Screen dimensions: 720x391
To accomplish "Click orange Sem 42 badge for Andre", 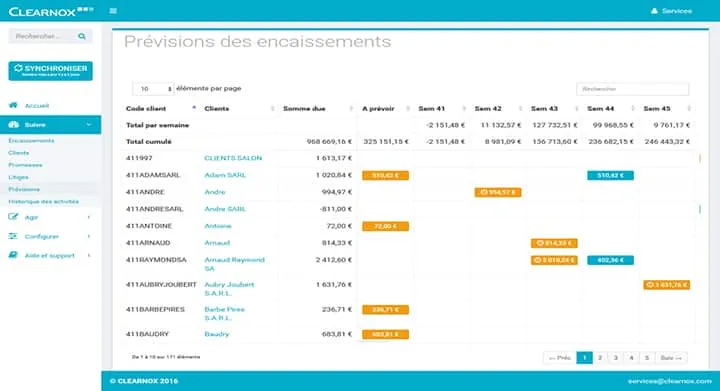I will [498, 192].
